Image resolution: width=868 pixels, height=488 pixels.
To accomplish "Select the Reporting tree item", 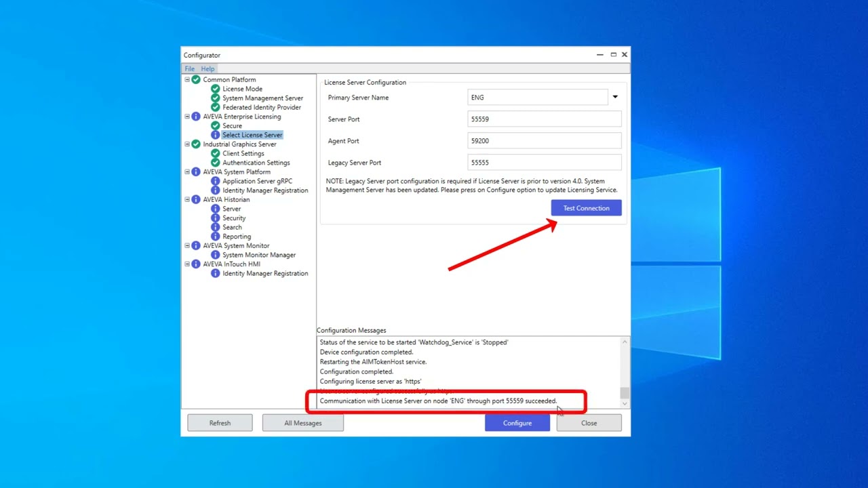I will click(237, 237).
